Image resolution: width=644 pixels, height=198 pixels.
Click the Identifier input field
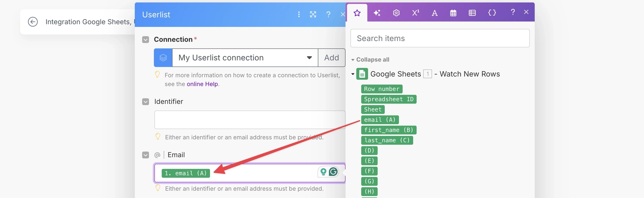(x=250, y=120)
